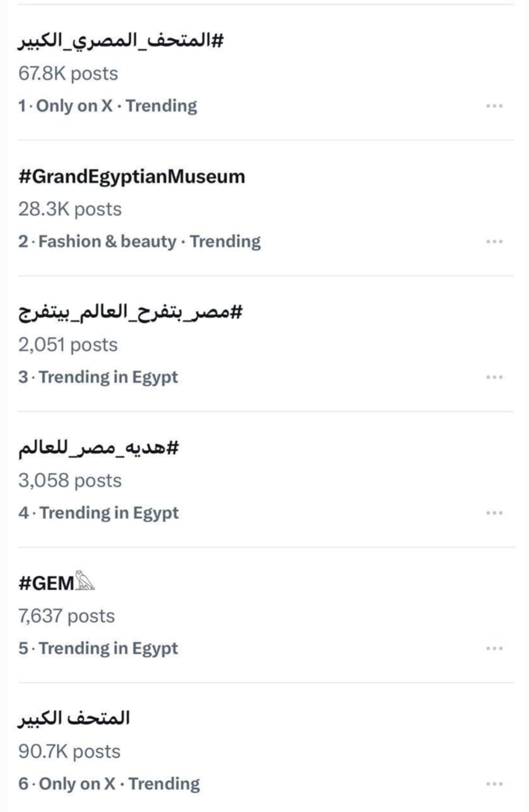Open more options for هديه_مصر_للعالم trend

[494, 513]
